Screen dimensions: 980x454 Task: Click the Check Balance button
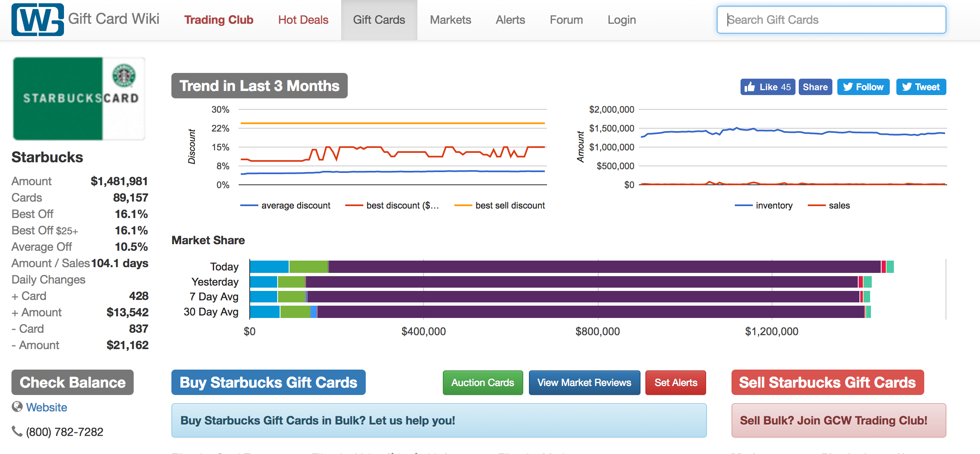[73, 382]
